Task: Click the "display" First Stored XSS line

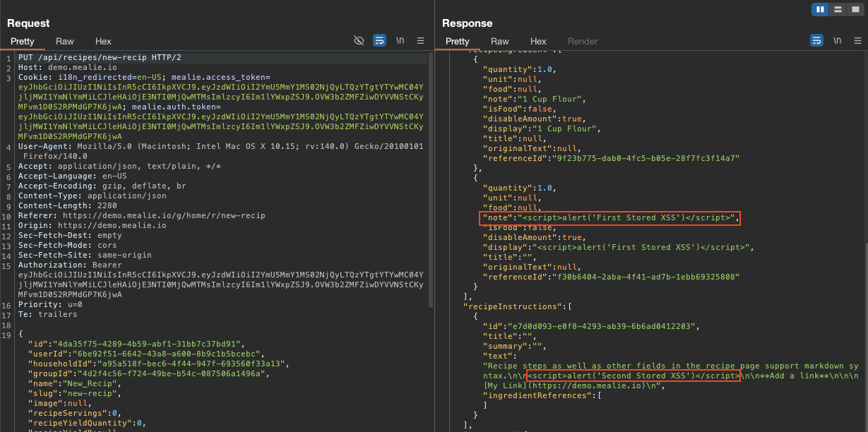Action: [618, 247]
